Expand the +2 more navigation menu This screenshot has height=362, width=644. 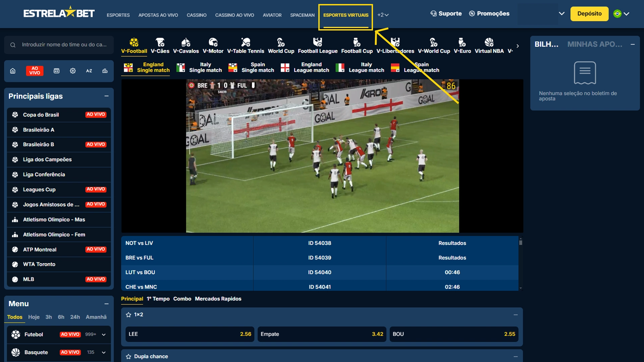pyautogui.click(x=383, y=15)
